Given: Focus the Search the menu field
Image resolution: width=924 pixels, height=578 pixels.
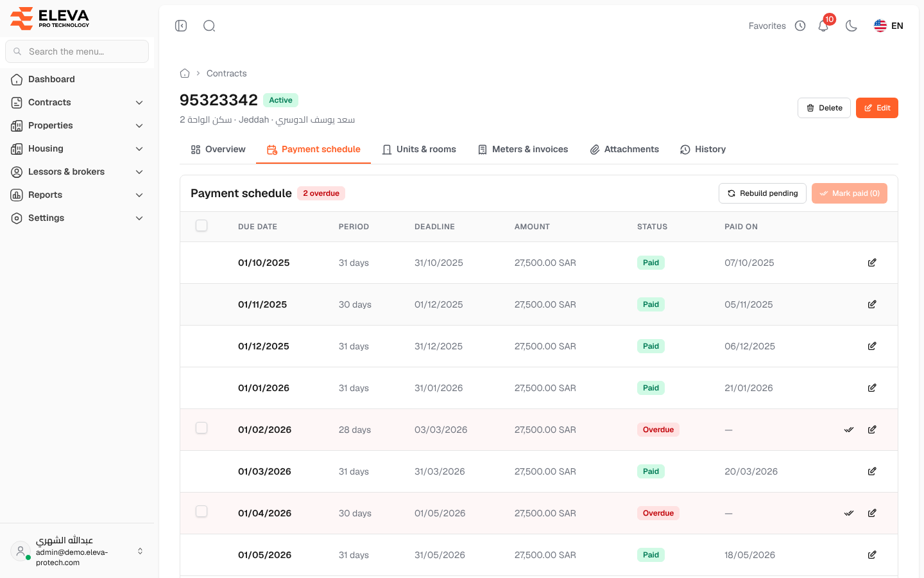Looking at the screenshot, I should click(x=77, y=51).
